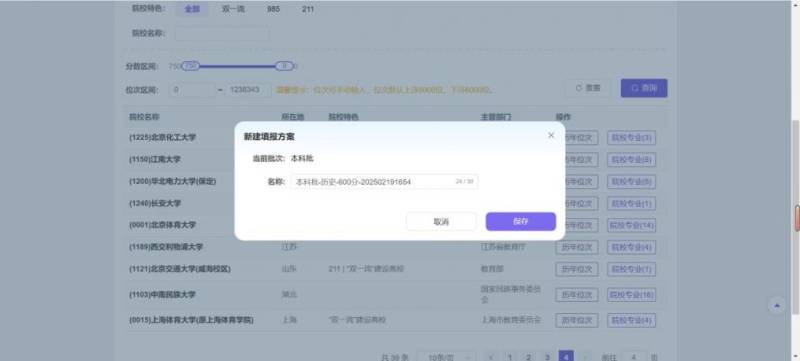Go to page 3 in pagination
The image size is (800, 361).
point(547,357)
